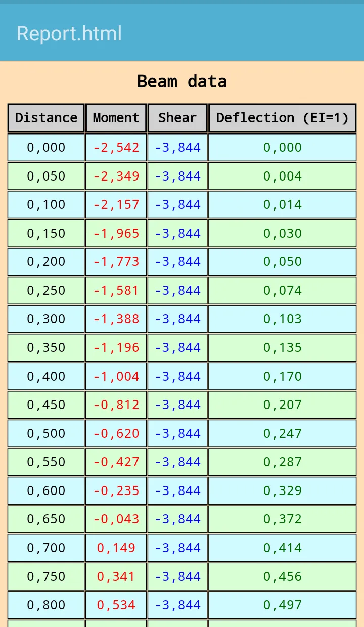Select moment value -0,427
This screenshot has width=364, height=627.
116,462
